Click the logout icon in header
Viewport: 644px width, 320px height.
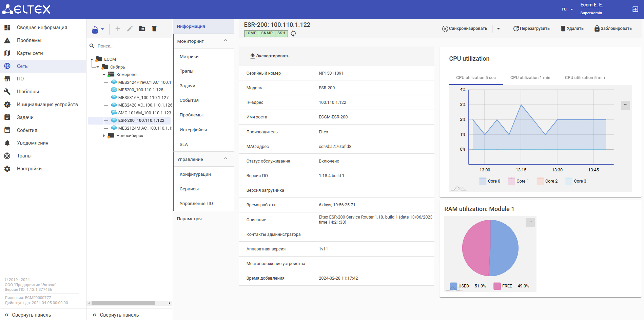635,9
